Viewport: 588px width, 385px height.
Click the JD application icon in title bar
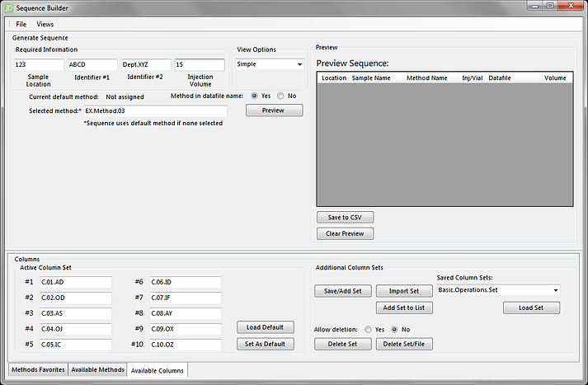click(8, 8)
